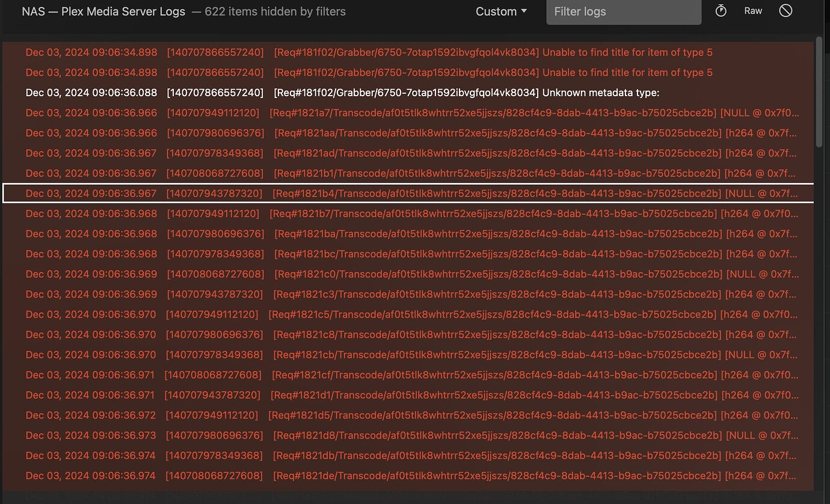Clear the logs using the prohibition circle icon
The height and width of the screenshot is (504, 830).
[785, 11]
